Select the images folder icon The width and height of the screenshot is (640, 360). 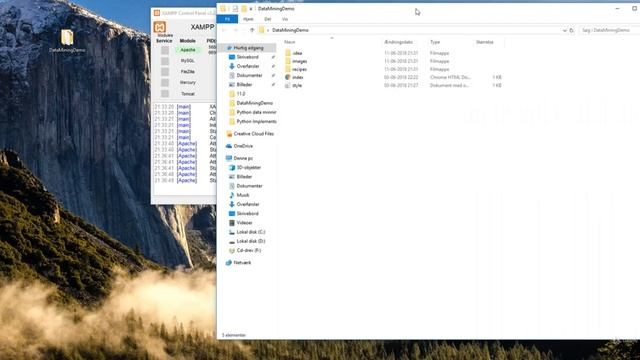click(x=288, y=61)
